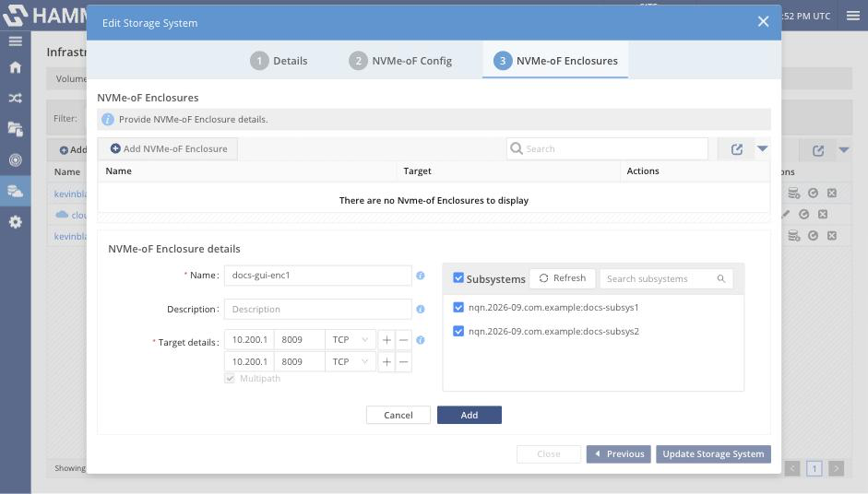Open first row TCP protocol dropdown

[x=351, y=340]
